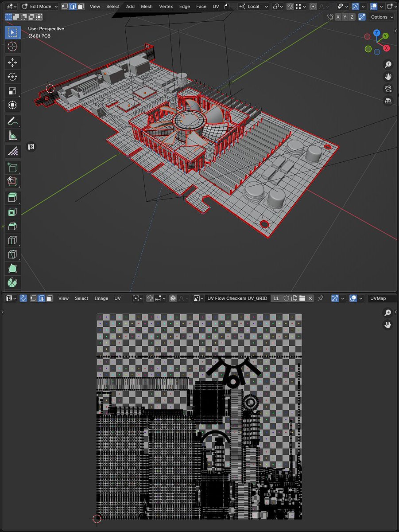Click the blue Z axis gizmo ball
This screenshot has width=399, height=532.
tap(376, 33)
